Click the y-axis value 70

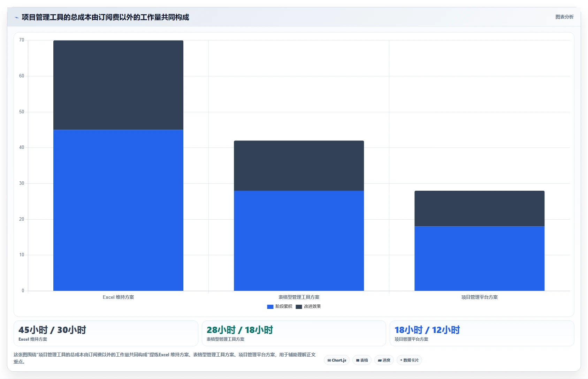22,40
